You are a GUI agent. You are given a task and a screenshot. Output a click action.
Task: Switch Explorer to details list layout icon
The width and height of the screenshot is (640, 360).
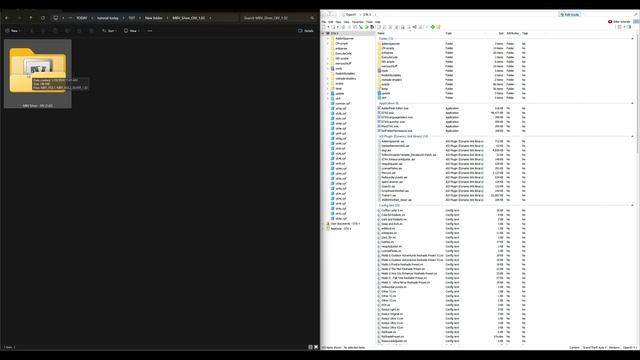coord(310,347)
